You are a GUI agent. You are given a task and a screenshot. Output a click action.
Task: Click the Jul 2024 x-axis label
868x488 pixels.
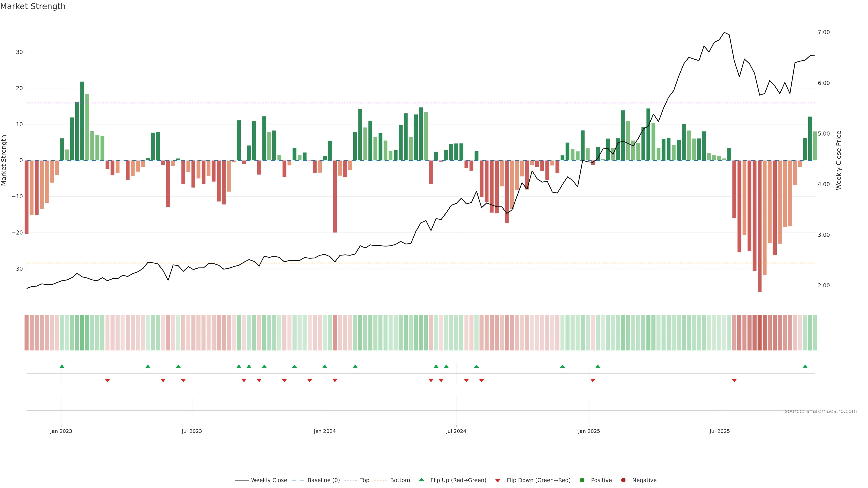(x=456, y=431)
